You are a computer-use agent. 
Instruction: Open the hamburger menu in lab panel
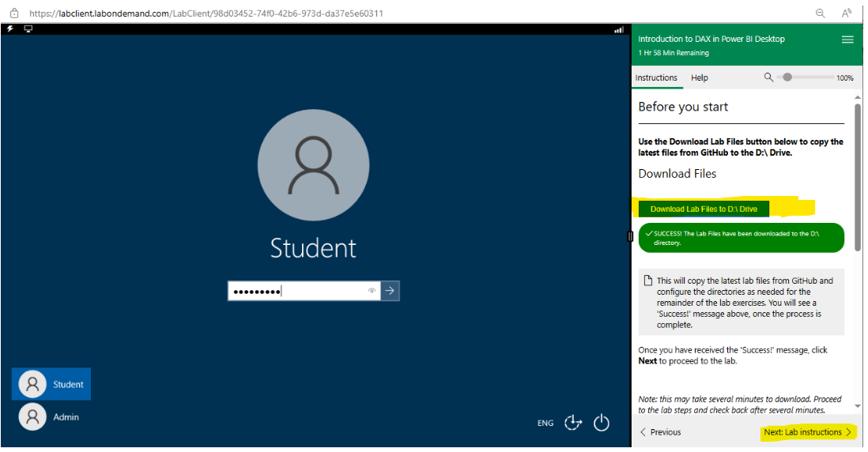click(x=847, y=40)
